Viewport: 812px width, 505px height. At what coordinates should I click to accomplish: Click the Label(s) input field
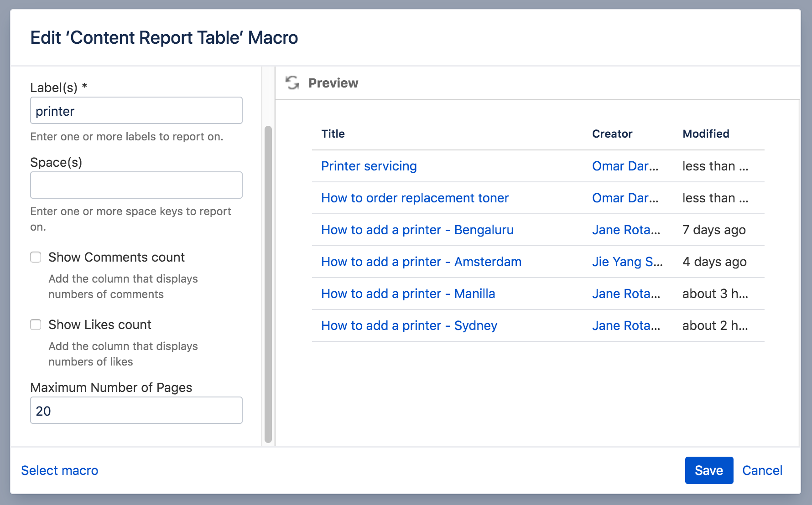click(136, 111)
